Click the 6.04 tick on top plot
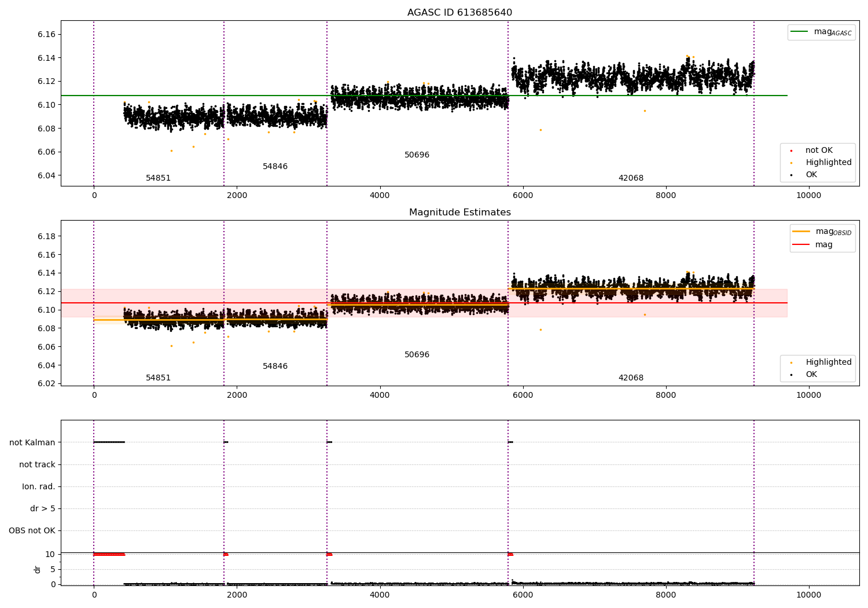868x608 pixels. 46,175
